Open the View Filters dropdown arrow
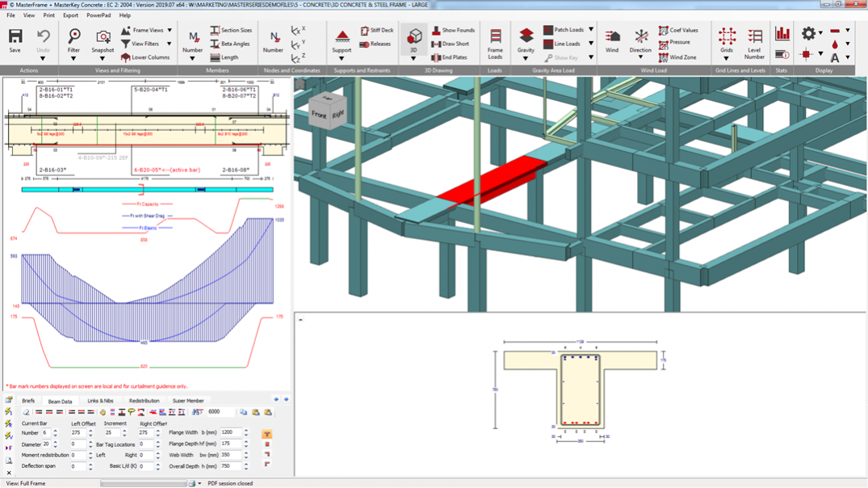Screen dimensions: 868x488 point(170,44)
